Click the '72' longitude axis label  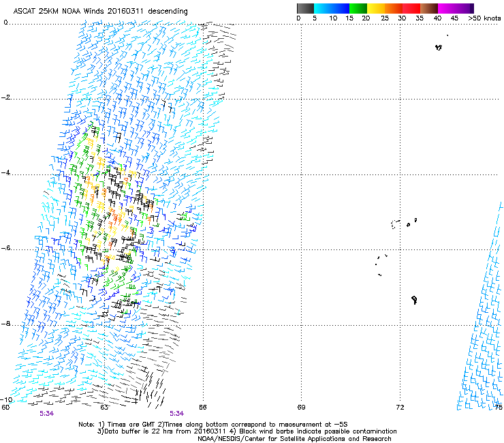tap(400, 408)
